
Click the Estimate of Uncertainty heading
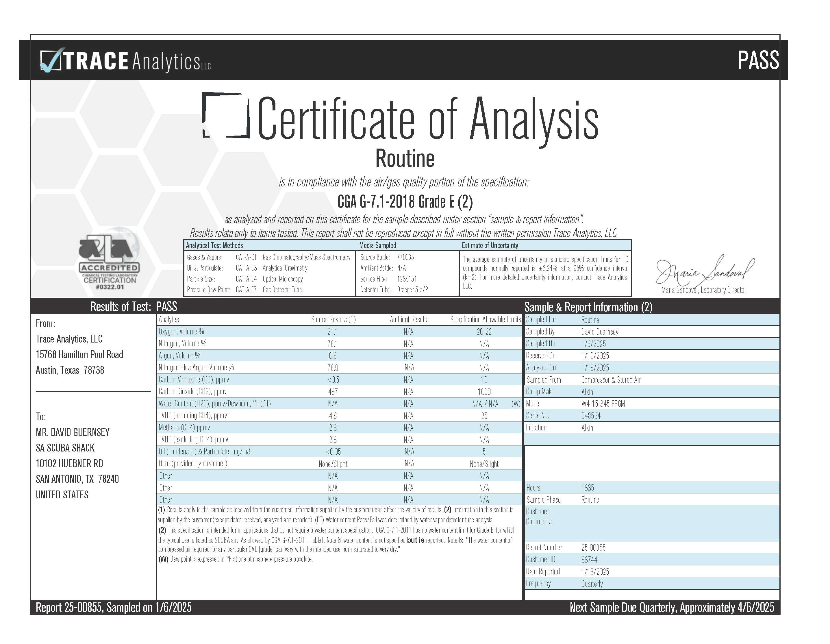pyautogui.click(x=490, y=246)
